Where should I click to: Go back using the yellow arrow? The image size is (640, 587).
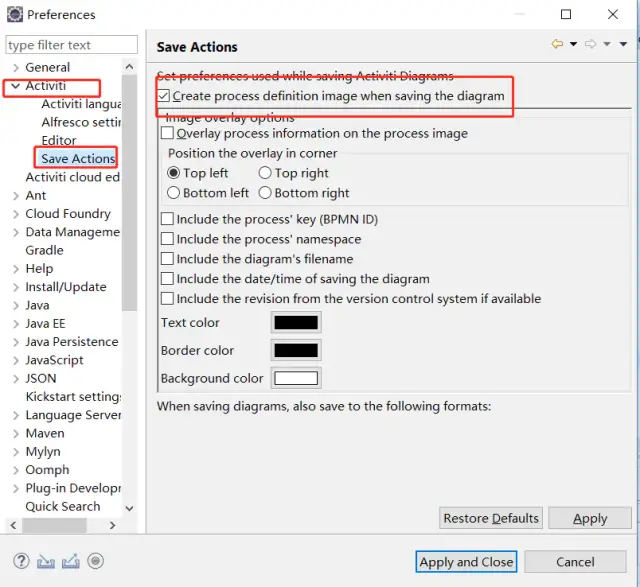pos(557,44)
